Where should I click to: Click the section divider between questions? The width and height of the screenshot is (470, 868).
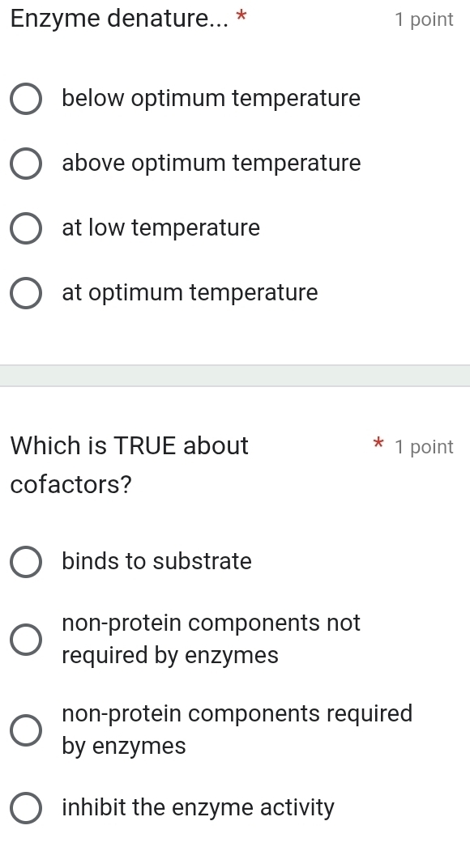(x=235, y=377)
